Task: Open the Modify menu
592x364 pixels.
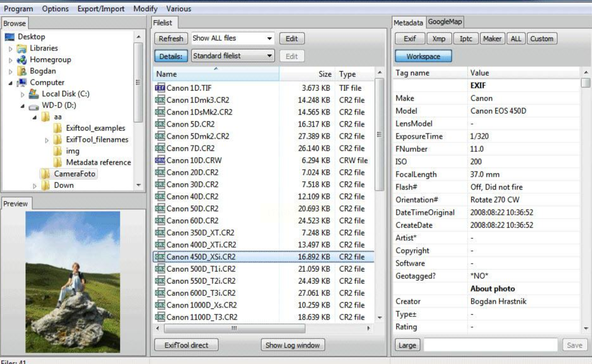Action: click(x=145, y=9)
